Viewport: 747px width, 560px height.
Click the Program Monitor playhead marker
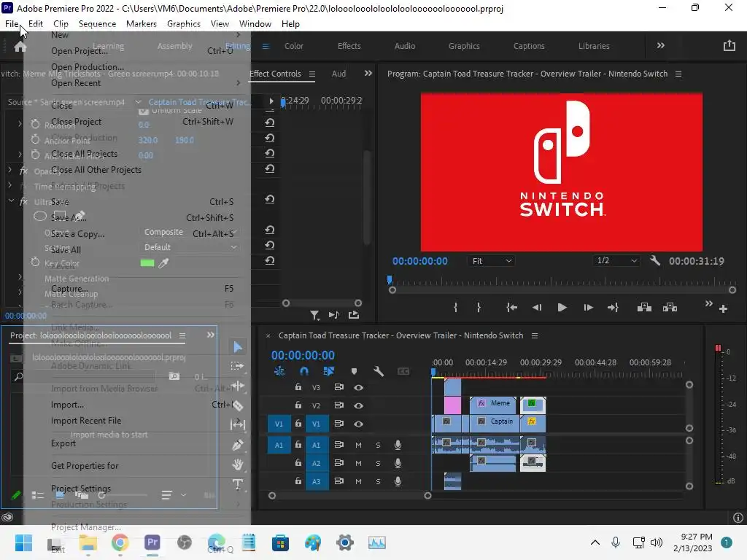[390, 279]
